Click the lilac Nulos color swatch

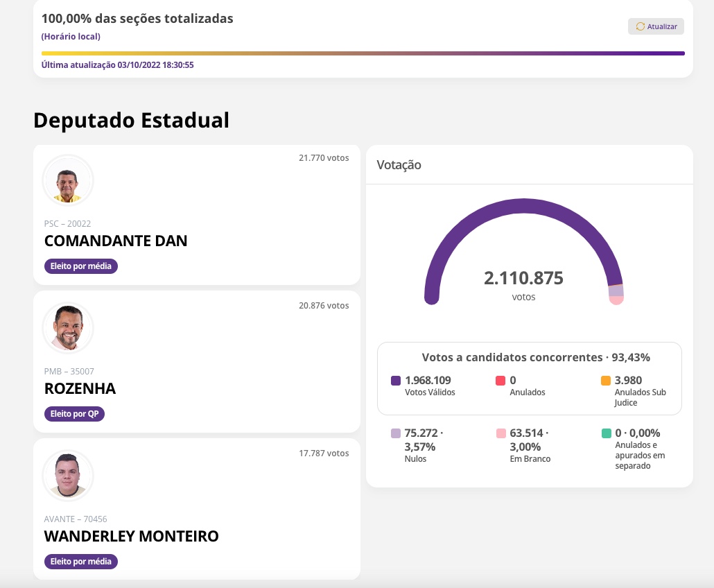click(x=396, y=433)
